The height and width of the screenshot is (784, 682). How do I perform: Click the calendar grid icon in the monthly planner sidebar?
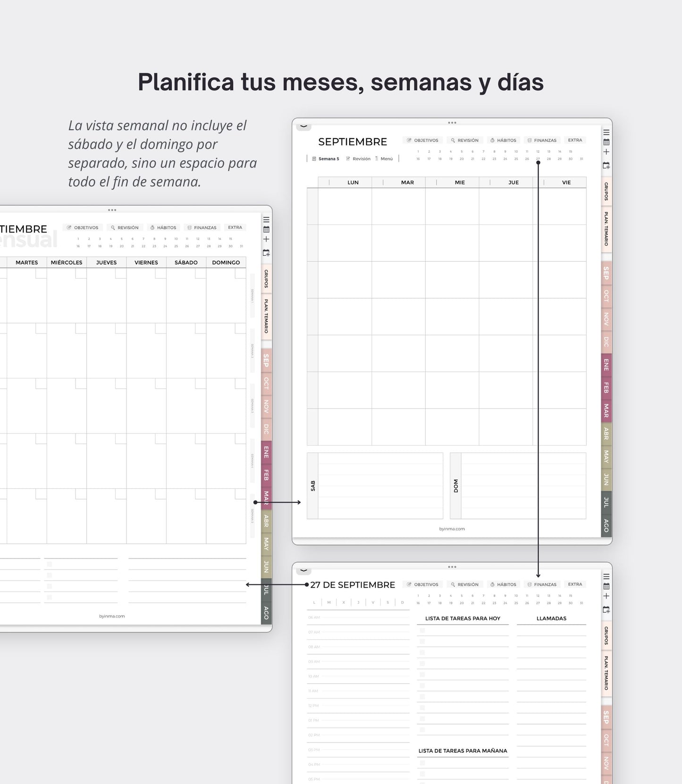point(266,229)
